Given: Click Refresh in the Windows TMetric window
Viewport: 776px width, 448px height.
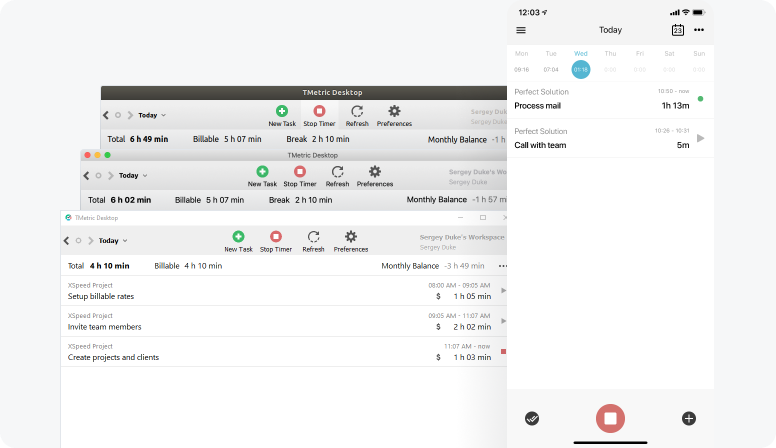Looking at the screenshot, I should click(313, 242).
